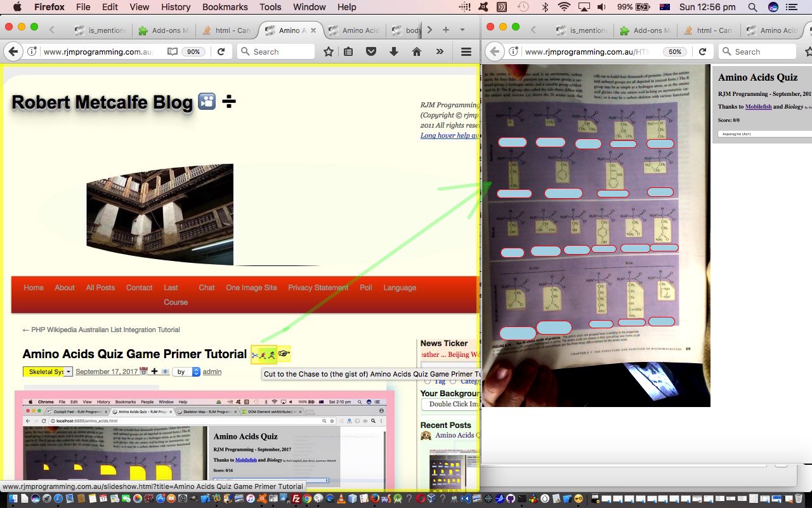Show bookmarks list icon in left window
This screenshot has width=812, height=508.
click(x=348, y=52)
